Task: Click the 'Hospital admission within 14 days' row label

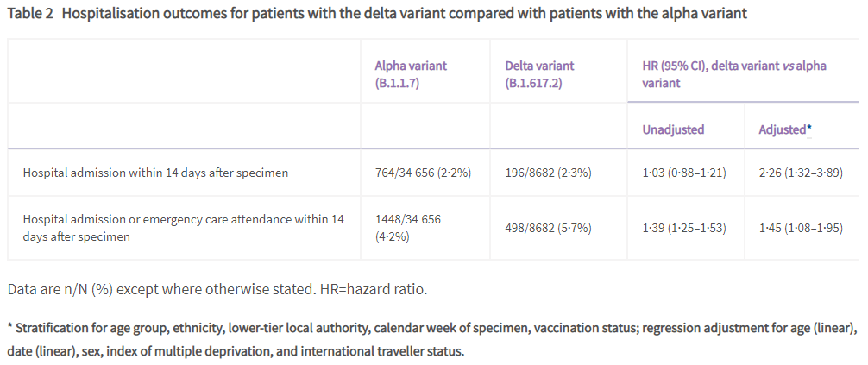Action: tap(155, 173)
